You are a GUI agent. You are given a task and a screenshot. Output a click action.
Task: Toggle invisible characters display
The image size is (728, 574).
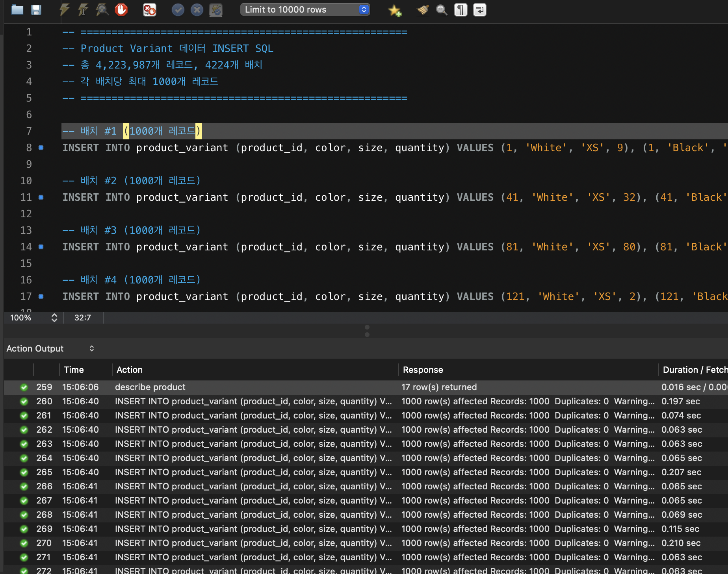click(x=461, y=10)
